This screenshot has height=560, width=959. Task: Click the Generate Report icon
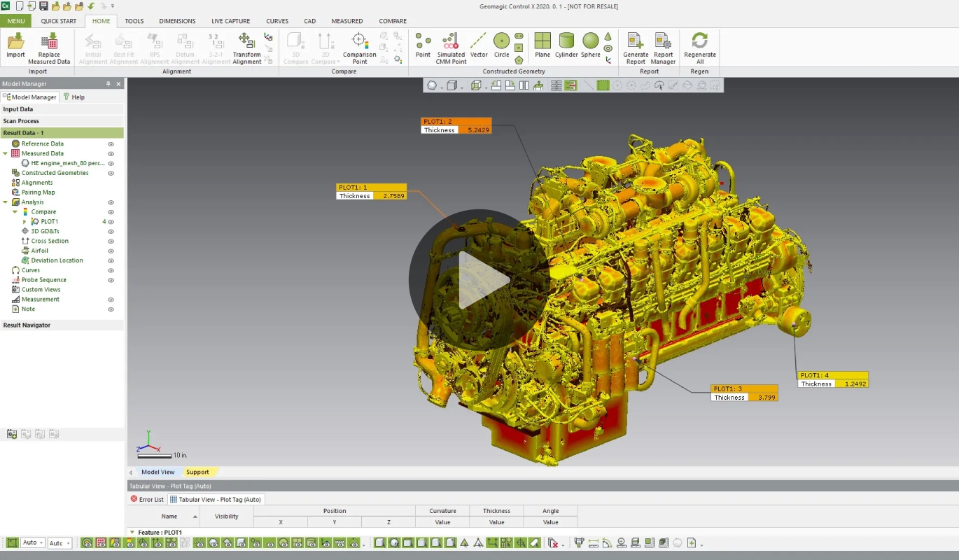pyautogui.click(x=636, y=48)
